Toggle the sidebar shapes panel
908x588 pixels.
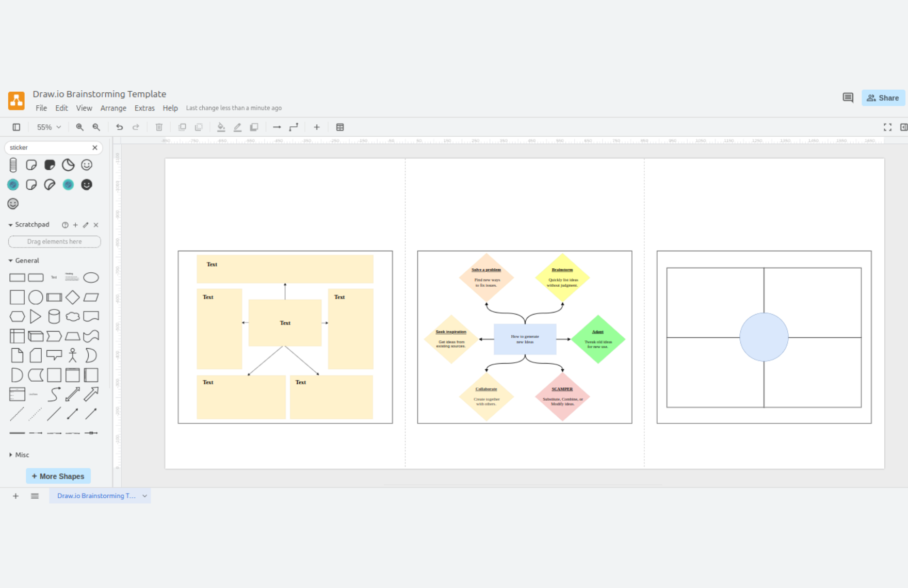pos(17,127)
